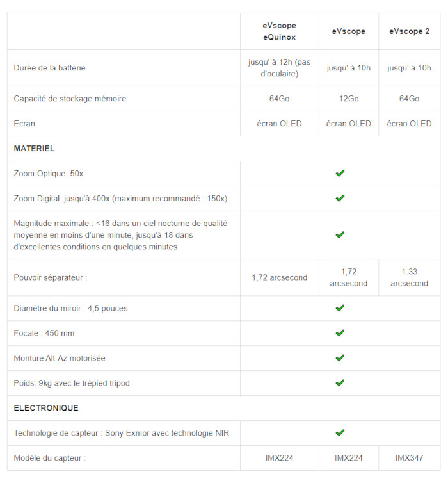Select the checkmark beside Magnitude maximale
Image resolution: width=448 pixels, height=483 pixels.
340,235
